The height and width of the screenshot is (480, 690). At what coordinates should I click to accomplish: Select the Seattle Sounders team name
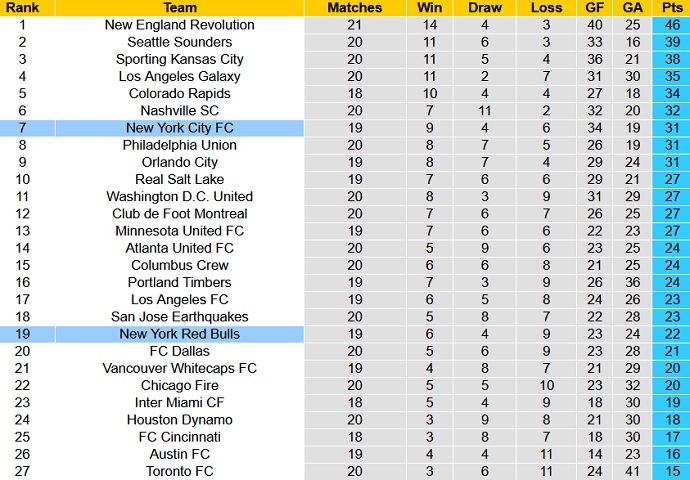tap(179, 42)
